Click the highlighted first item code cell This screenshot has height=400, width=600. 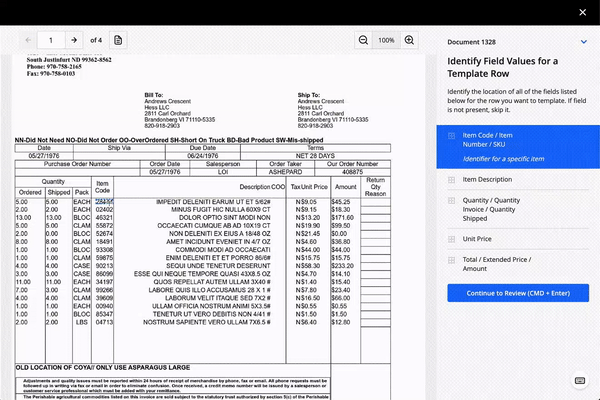click(104, 201)
